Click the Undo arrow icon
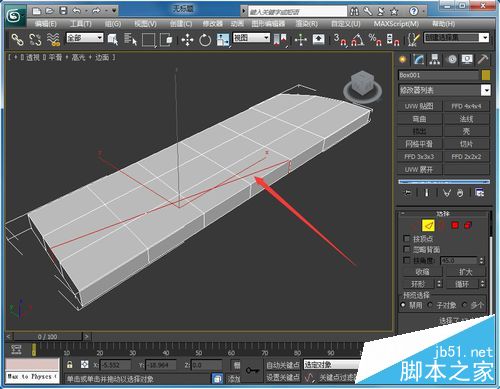500x389 pixels. click(x=77, y=11)
